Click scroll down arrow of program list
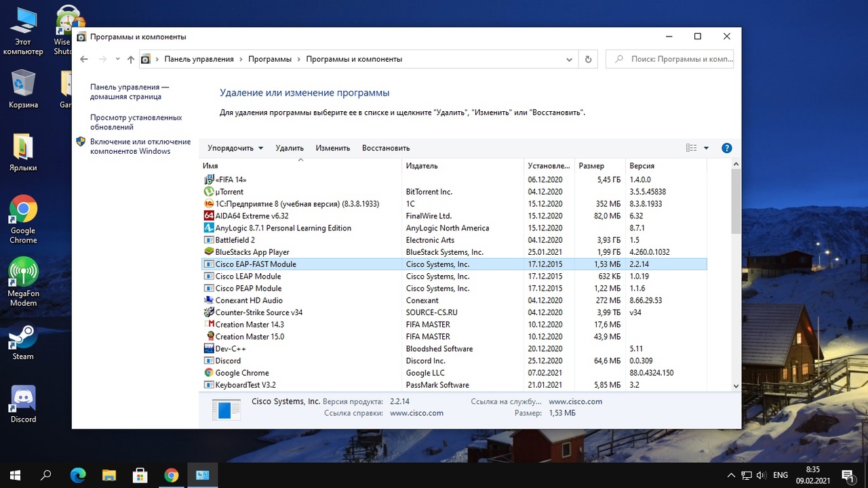868x488 pixels. pos(736,385)
